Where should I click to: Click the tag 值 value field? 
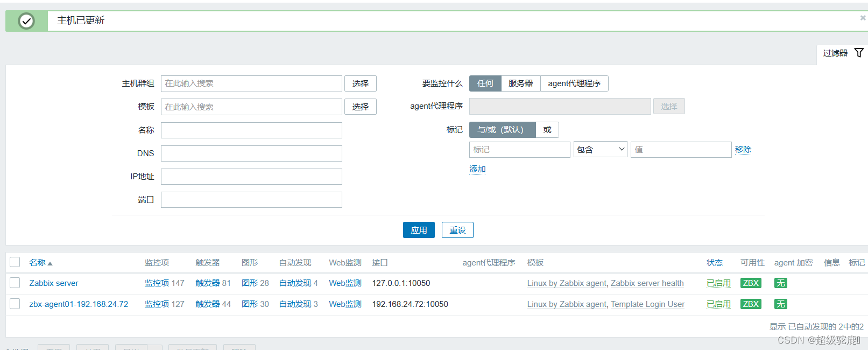[681, 150]
